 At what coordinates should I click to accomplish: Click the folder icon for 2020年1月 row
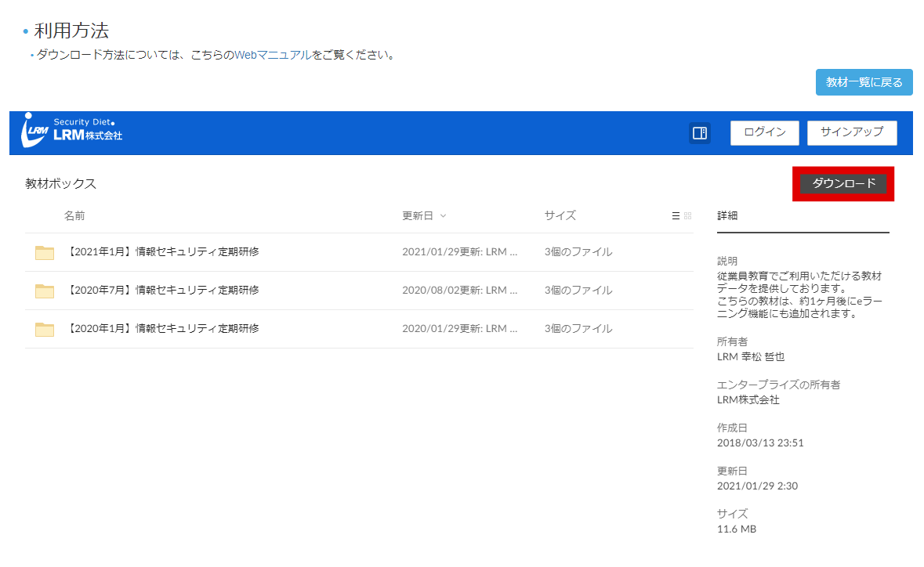coord(44,329)
